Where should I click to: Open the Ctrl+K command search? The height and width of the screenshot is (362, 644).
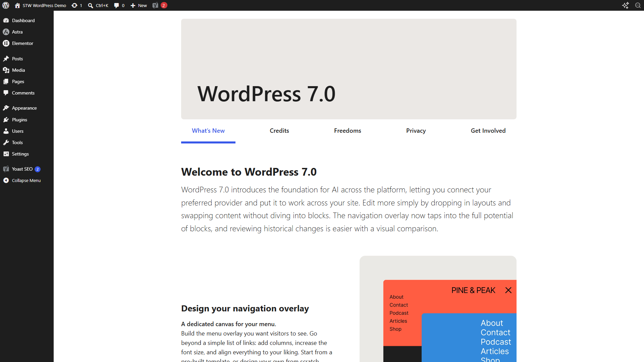[98, 5]
